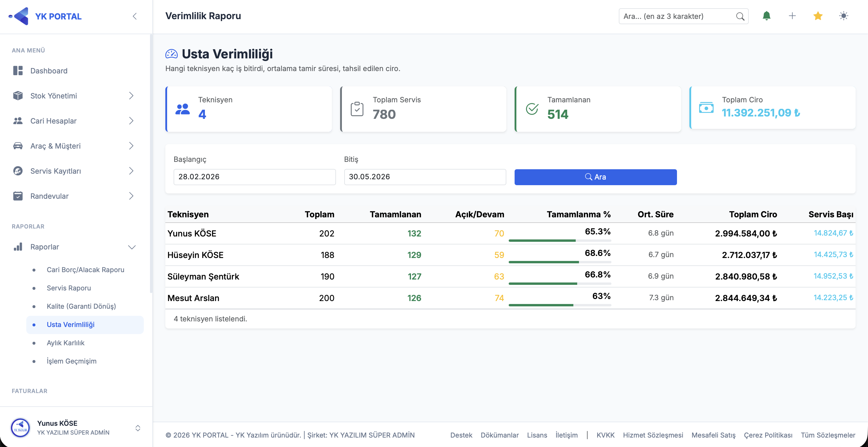Click the Usta Verimliliği gauge icon

click(x=172, y=54)
